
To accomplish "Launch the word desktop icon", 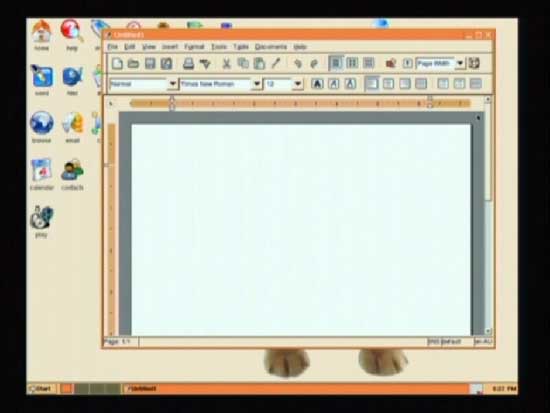I will (42, 80).
